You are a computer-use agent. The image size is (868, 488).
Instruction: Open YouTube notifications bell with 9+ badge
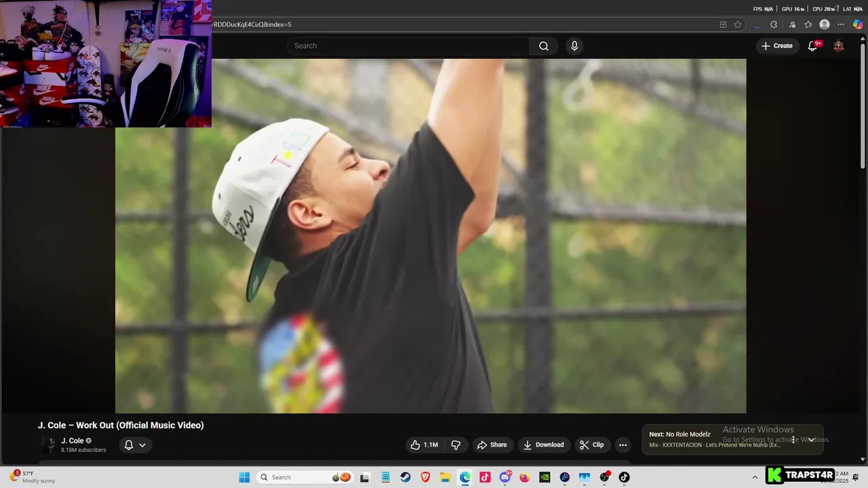[x=813, y=46]
